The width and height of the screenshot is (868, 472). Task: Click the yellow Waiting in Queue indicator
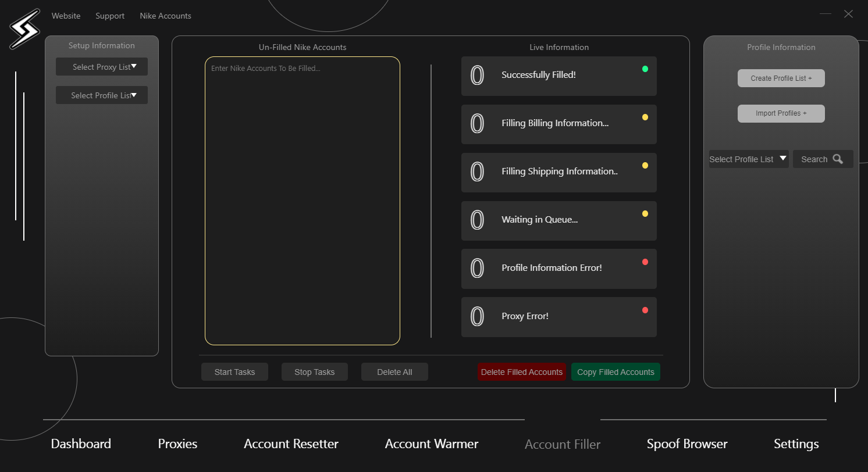645,214
